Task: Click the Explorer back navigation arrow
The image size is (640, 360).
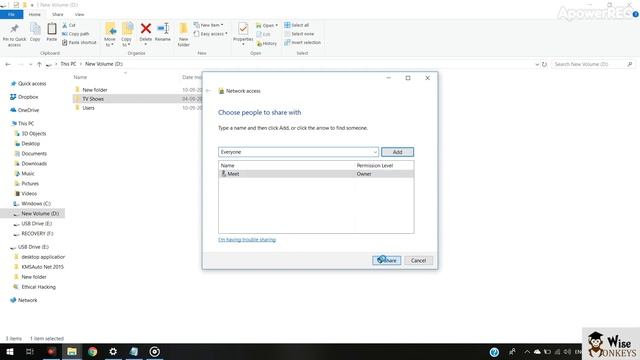Action: pyautogui.click(x=8, y=64)
